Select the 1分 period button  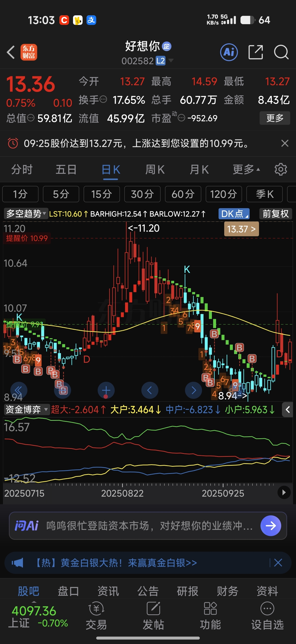[x=20, y=194]
